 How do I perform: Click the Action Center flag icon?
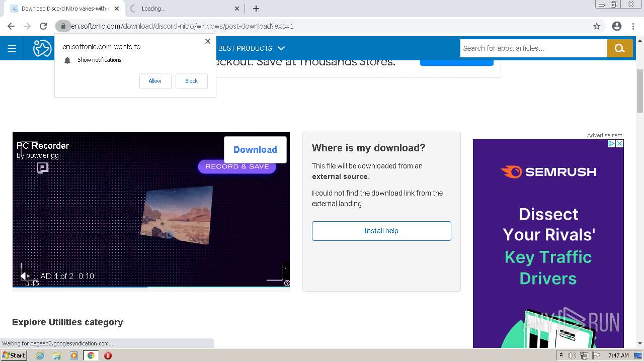coord(596,355)
